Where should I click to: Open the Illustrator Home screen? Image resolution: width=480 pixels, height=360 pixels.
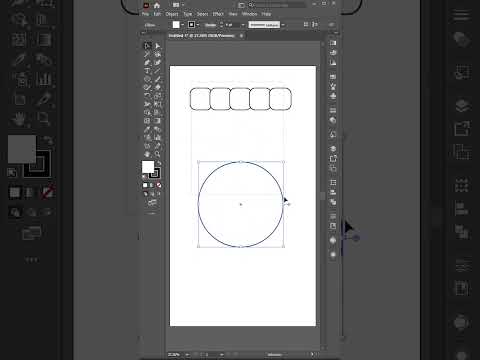click(x=157, y=5)
